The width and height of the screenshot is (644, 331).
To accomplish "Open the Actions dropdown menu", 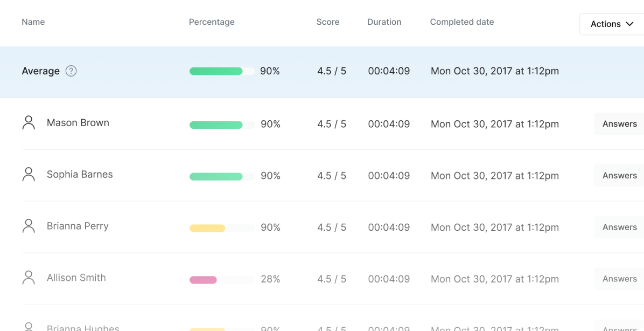I will click(x=612, y=24).
